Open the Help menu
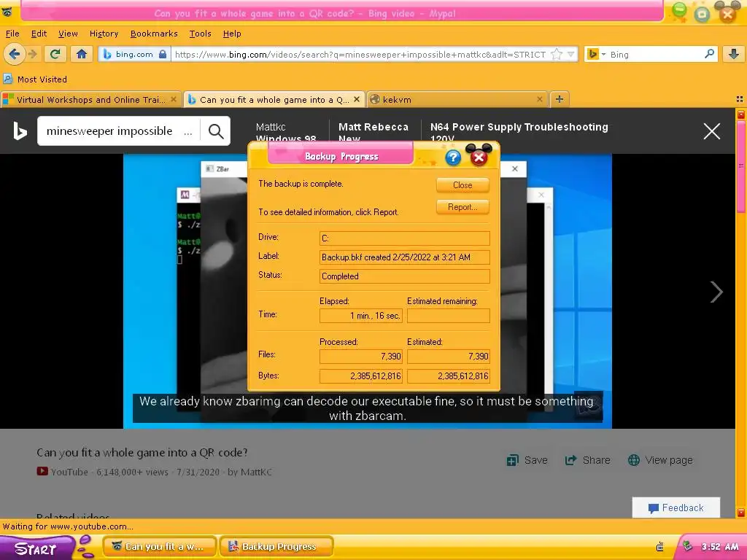747x560 pixels. (232, 34)
